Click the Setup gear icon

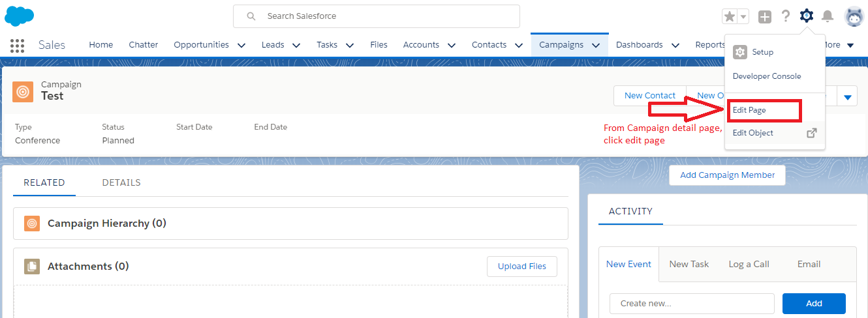tap(807, 16)
